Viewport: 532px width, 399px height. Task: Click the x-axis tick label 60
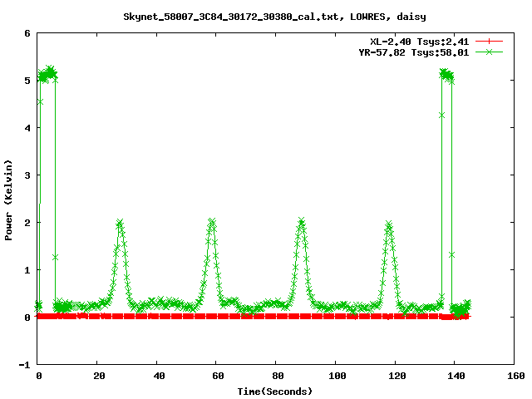point(216,376)
